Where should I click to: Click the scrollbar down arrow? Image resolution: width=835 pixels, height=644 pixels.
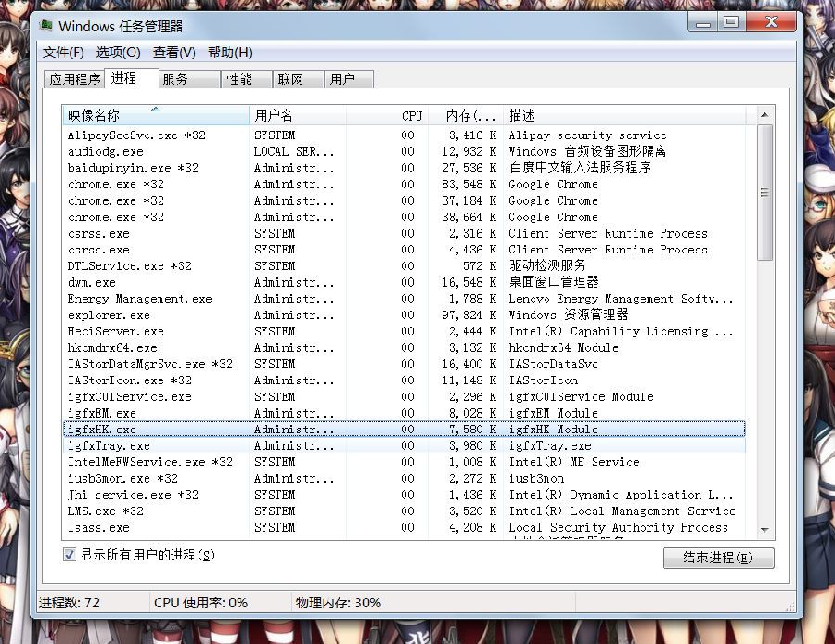764,530
